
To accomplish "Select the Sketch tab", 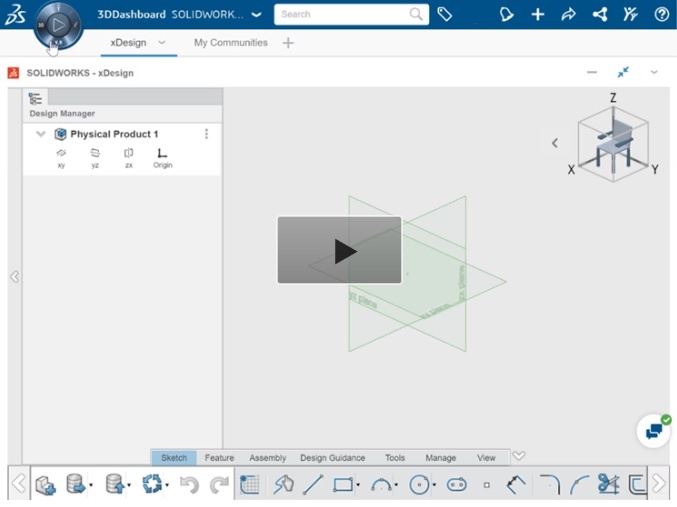I will tap(174, 457).
